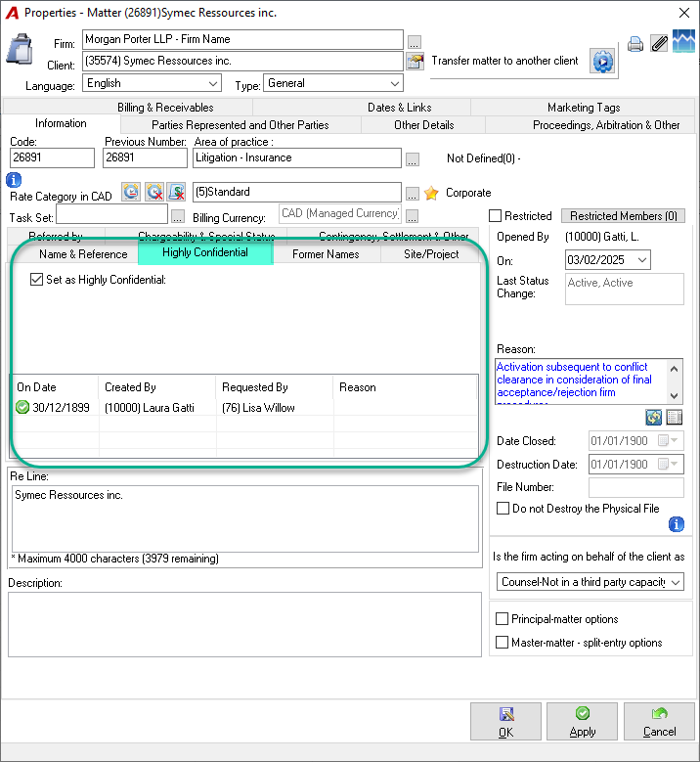Click the matter clipboard icon at top left
The width and height of the screenshot is (700, 762).
click(20, 50)
